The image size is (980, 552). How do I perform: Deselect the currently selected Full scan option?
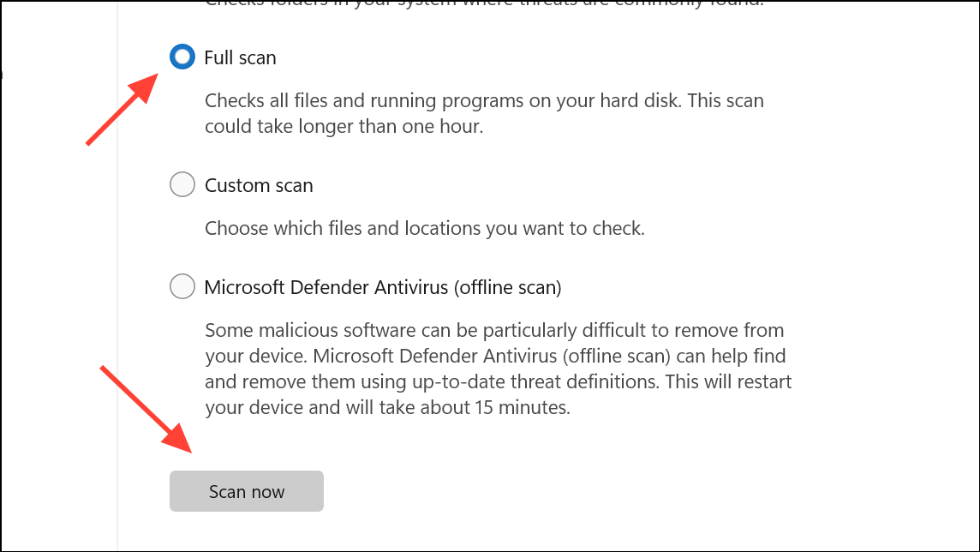pos(182,57)
